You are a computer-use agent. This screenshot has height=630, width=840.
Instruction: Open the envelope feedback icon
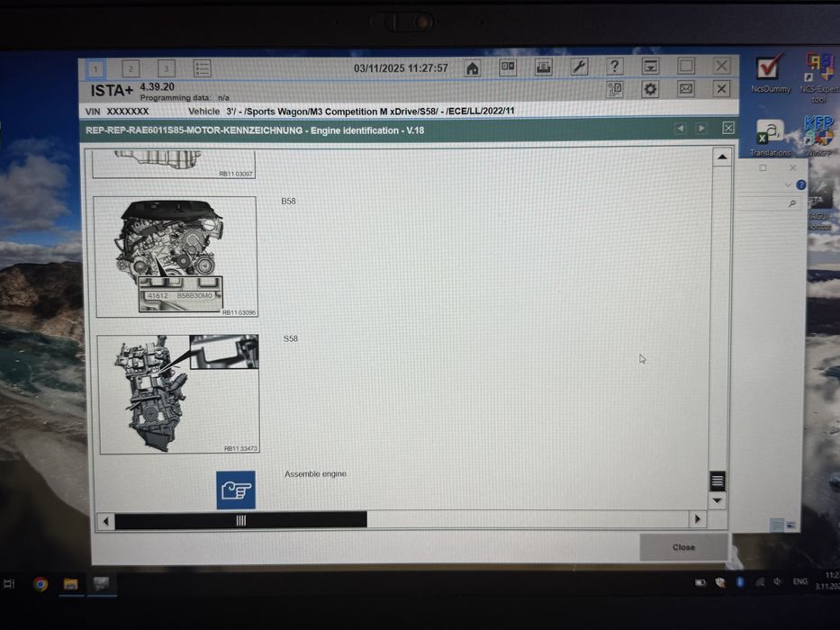click(x=686, y=89)
